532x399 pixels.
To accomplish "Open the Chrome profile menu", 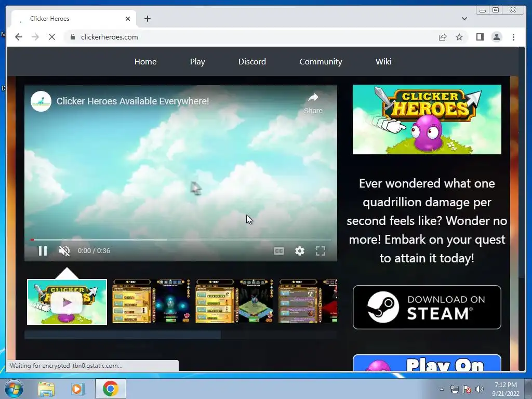I will 496,37.
